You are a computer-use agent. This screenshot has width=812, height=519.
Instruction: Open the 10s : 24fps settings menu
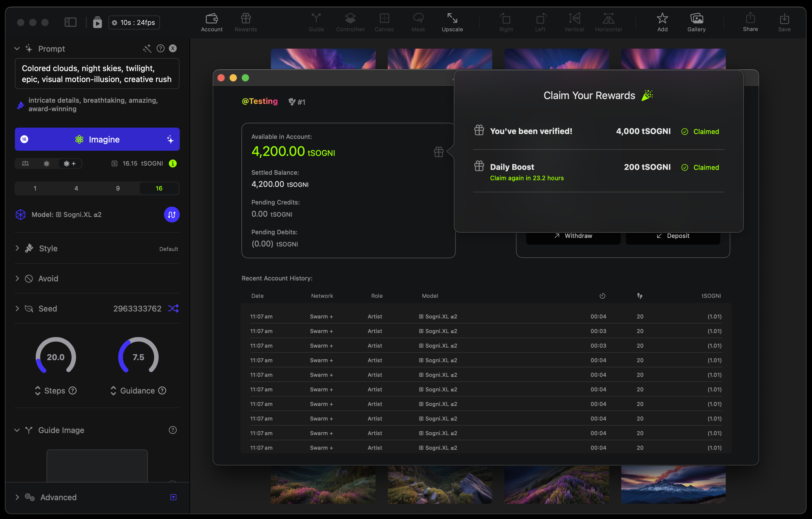pyautogui.click(x=134, y=22)
